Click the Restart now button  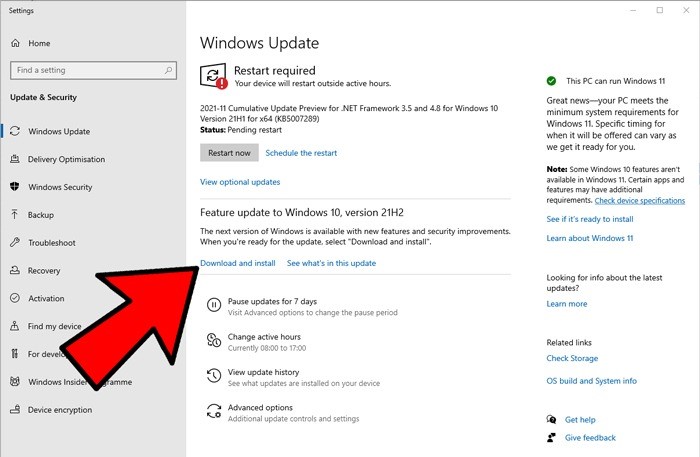[229, 153]
